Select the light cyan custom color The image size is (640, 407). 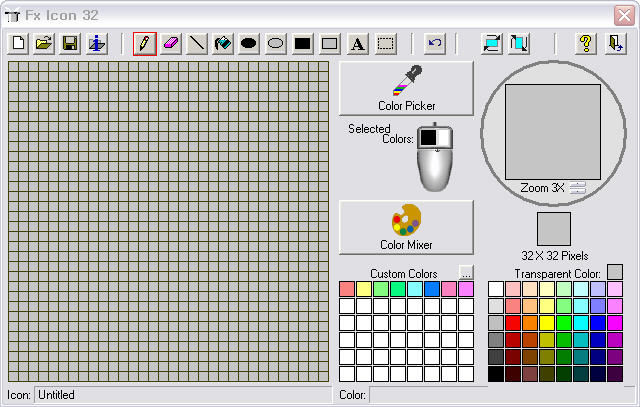click(415, 289)
